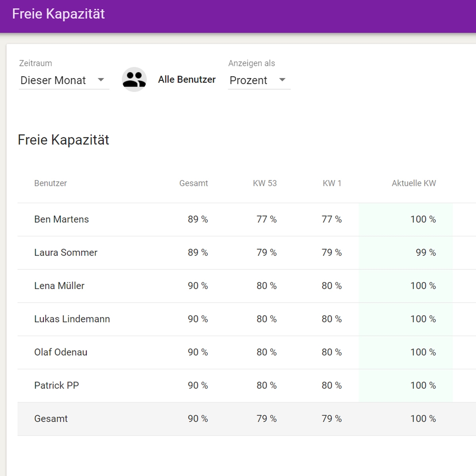Click the Alle Benutzer label
Image resolution: width=476 pixels, height=476 pixels.
pyautogui.click(x=186, y=79)
